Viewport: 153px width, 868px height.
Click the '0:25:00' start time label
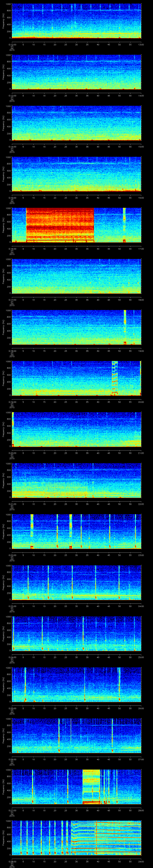click(12, 708)
